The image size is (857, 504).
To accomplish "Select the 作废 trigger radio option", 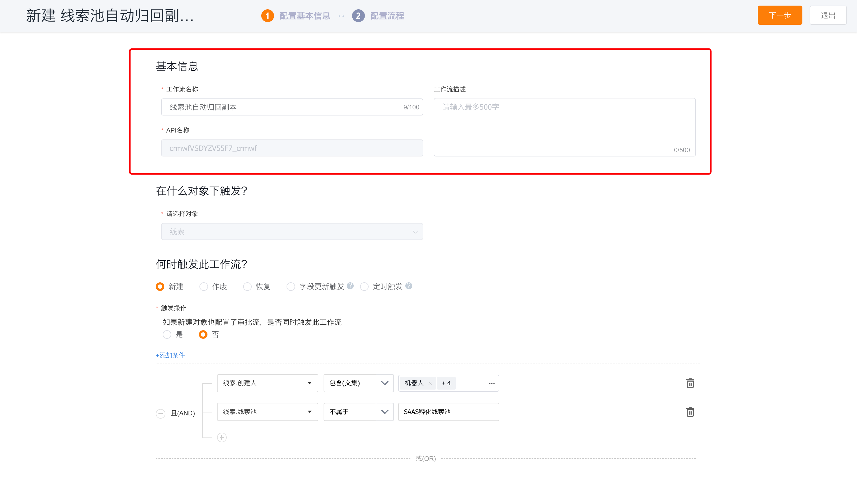I will (x=204, y=287).
